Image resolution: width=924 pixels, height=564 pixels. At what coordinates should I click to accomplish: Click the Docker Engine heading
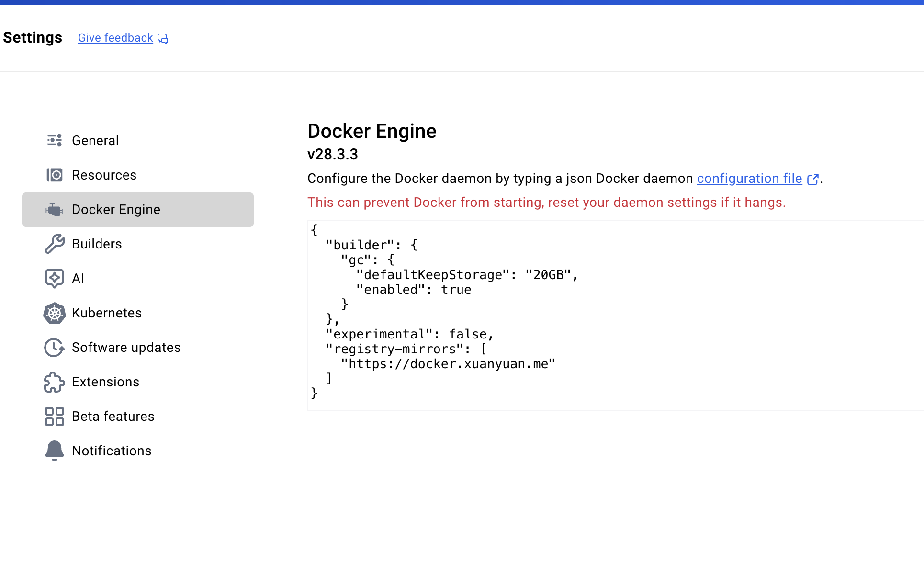372,131
